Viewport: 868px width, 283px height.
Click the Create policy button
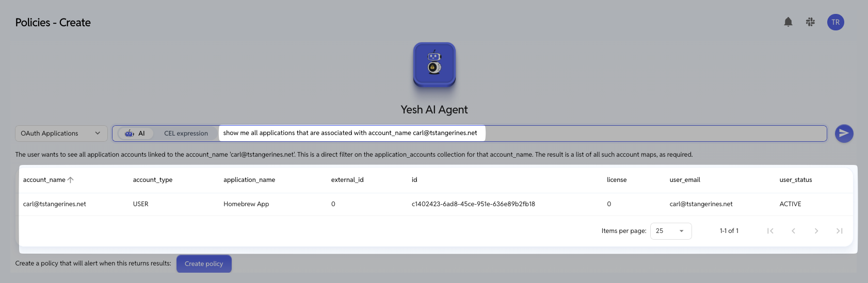204,264
